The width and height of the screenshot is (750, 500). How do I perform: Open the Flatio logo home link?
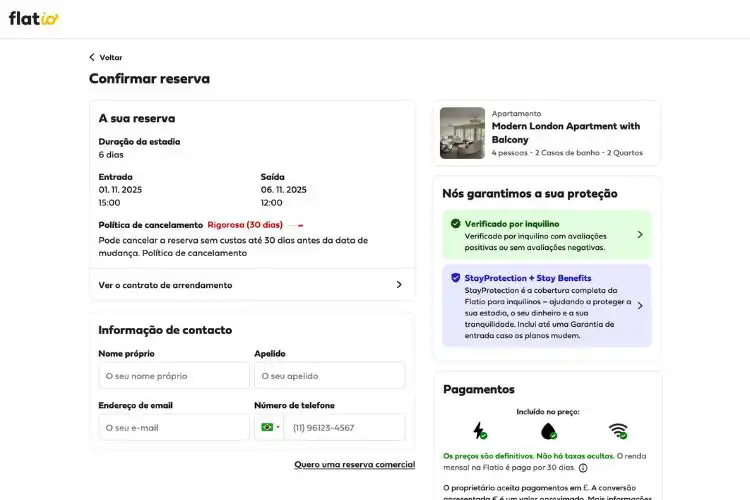pyautogui.click(x=33, y=18)
